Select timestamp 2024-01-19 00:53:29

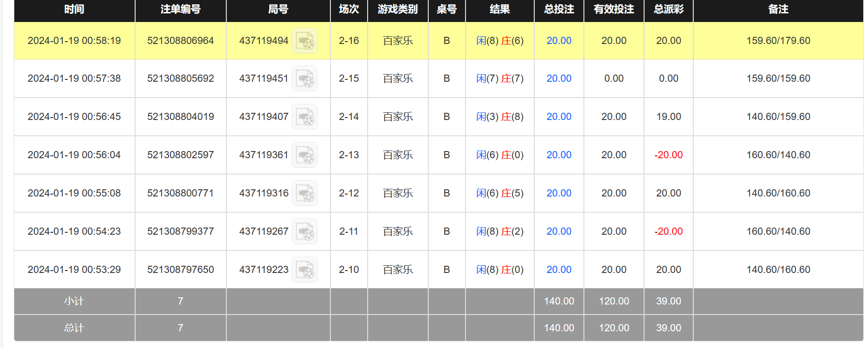pyautogui.click(x=74, y=270)
